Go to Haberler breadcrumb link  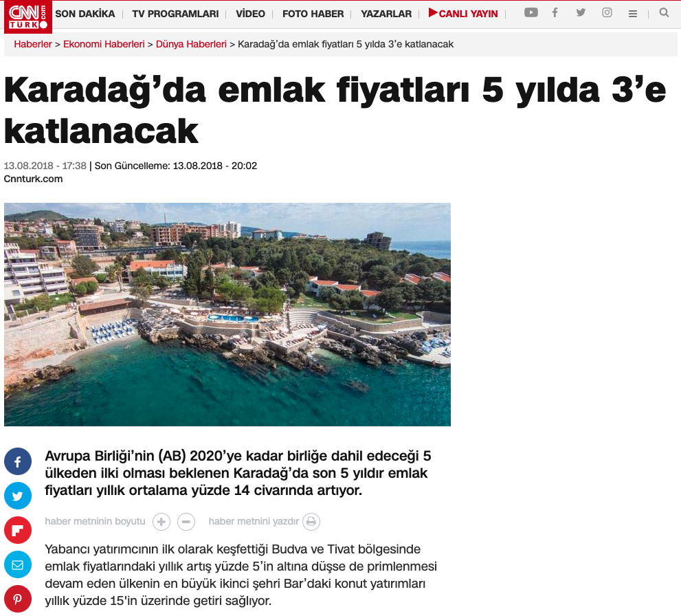[x=33, y=44]
